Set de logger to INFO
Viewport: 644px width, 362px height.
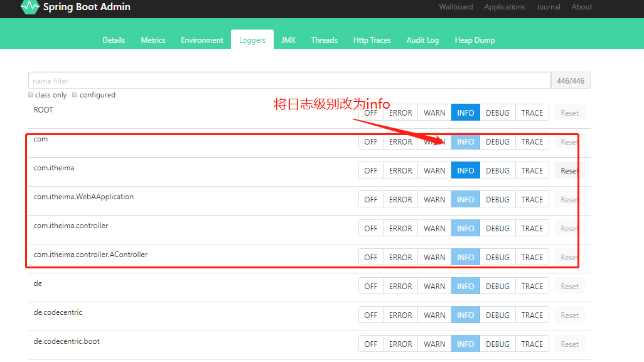coord(465,286)
